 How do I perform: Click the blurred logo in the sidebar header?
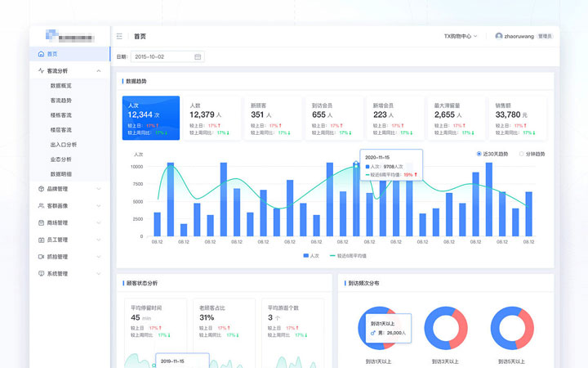69,36
